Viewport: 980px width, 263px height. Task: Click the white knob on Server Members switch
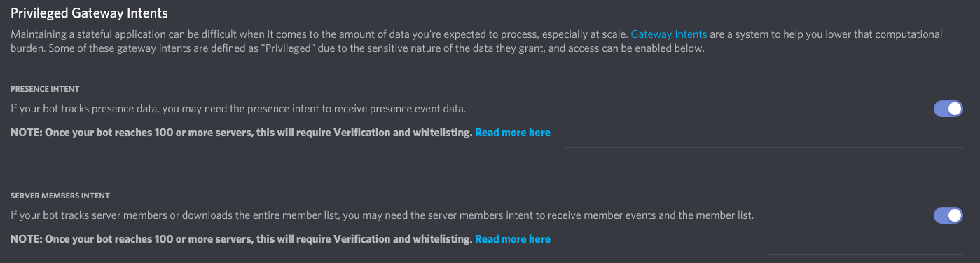955,215
